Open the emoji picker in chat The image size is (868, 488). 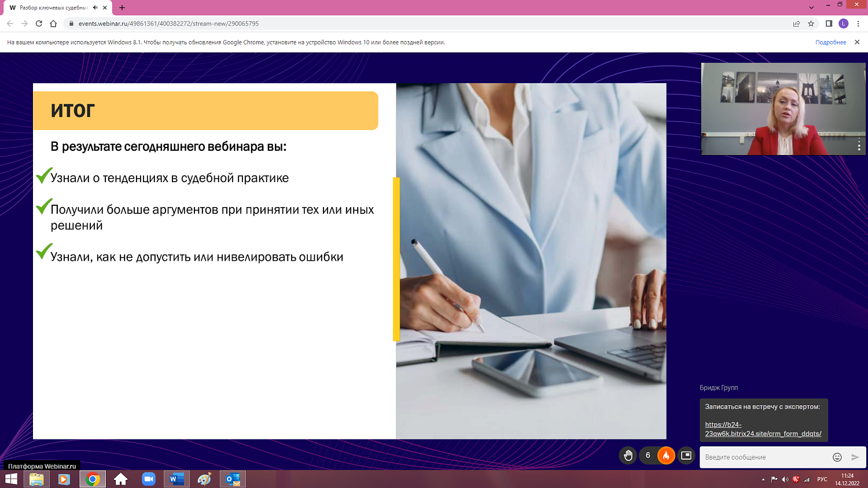[x=837, y=457]
